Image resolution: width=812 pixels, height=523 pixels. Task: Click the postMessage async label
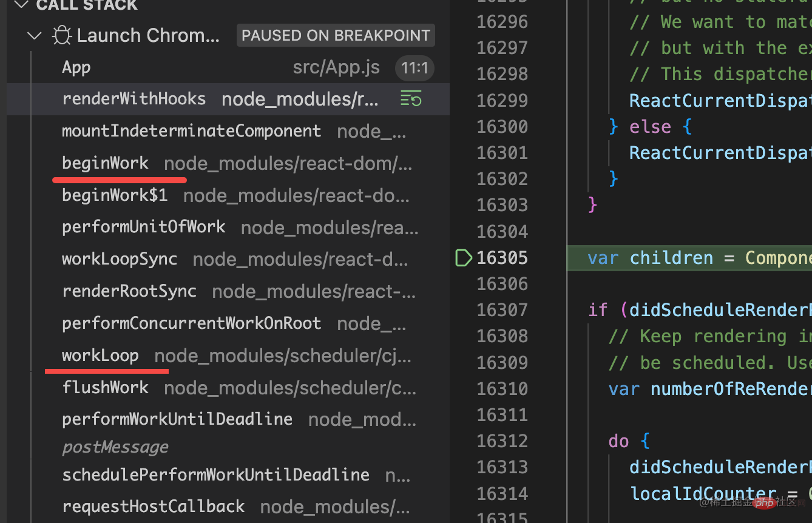click(x=115, y=448)
